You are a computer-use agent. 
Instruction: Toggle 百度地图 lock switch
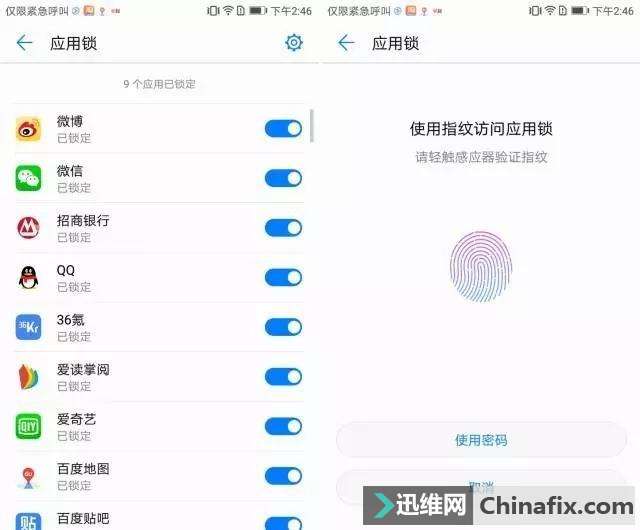coord(283,476)
